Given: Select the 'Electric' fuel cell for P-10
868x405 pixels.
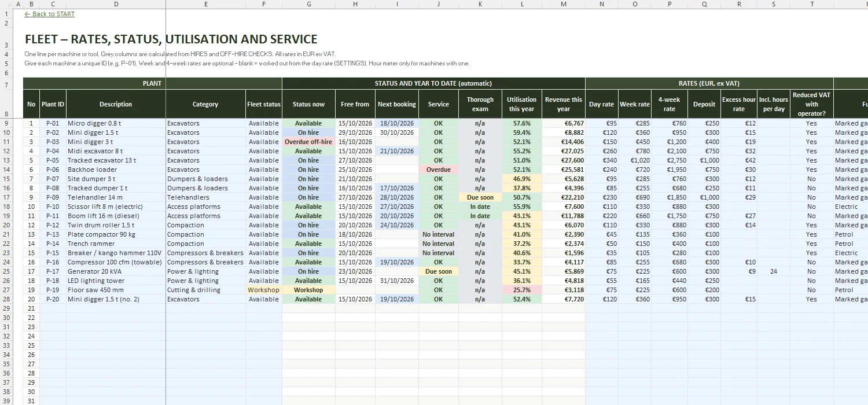Looking at the screenshot, I should tap(851, 207).
